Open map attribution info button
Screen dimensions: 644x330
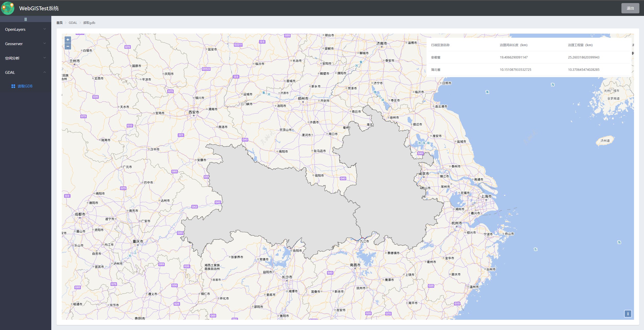pos(628,314)
